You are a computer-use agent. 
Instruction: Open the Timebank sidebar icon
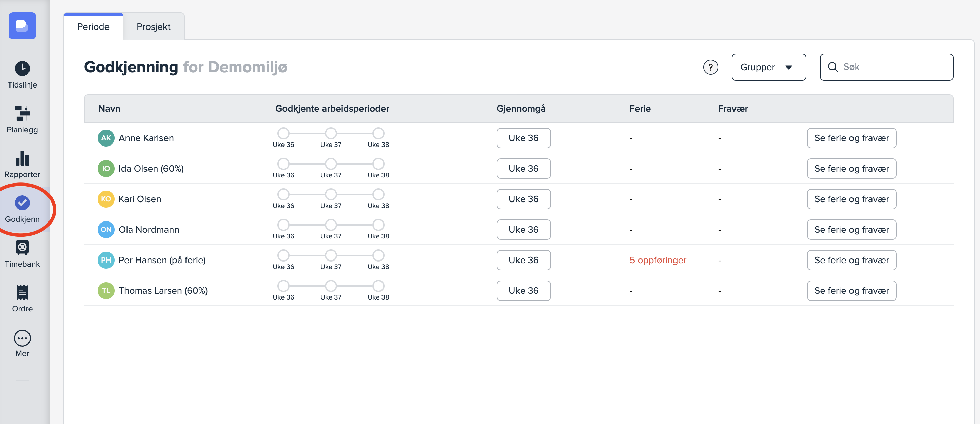(x=22, y=248)
